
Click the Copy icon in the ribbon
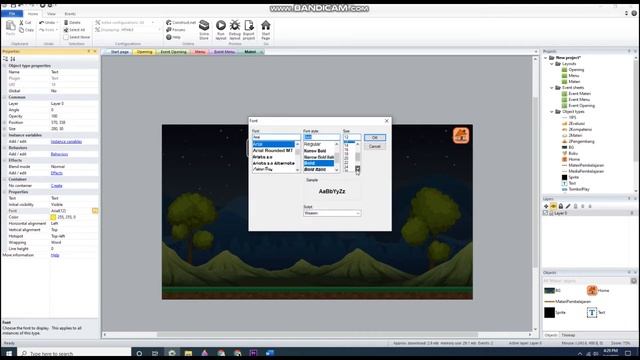point(21,30)
